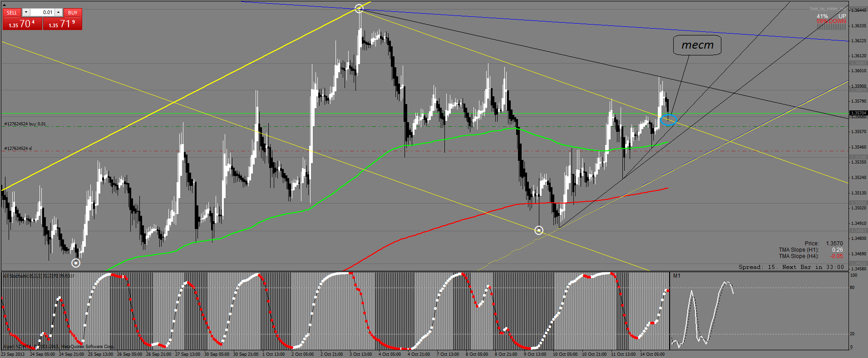
Task: Click the 1.36010 value on price scale
Action: (x=858, y=71)
